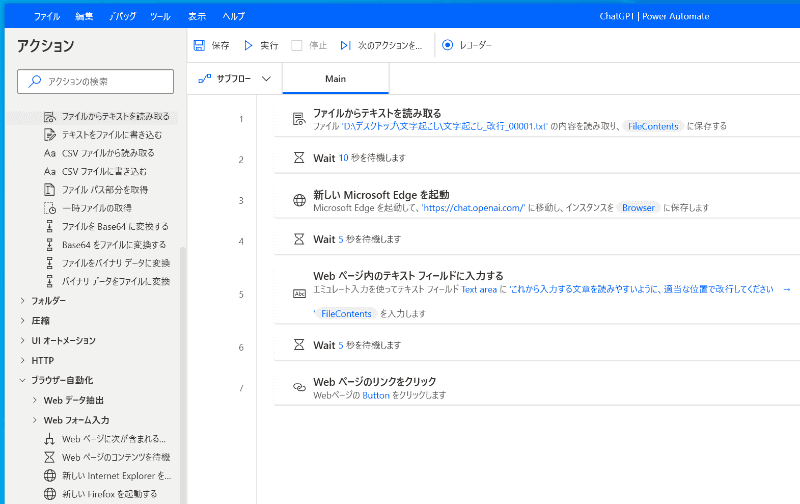Click the save (保存) disk icon

coord(199,45)
